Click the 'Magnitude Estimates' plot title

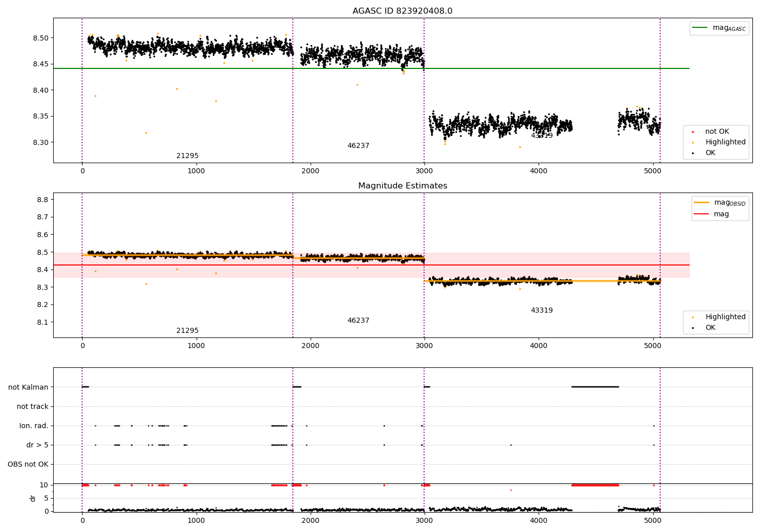(x=403, y=186)
